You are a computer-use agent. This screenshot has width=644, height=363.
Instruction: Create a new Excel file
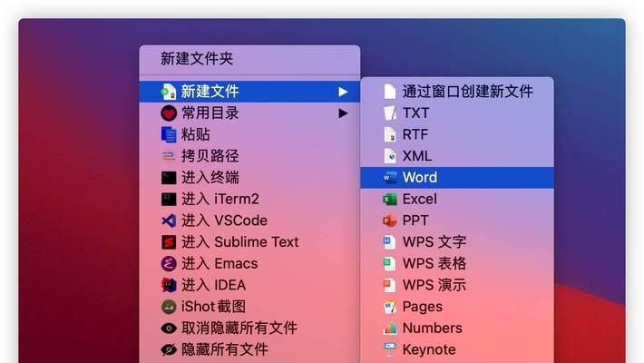click(457, 199)
